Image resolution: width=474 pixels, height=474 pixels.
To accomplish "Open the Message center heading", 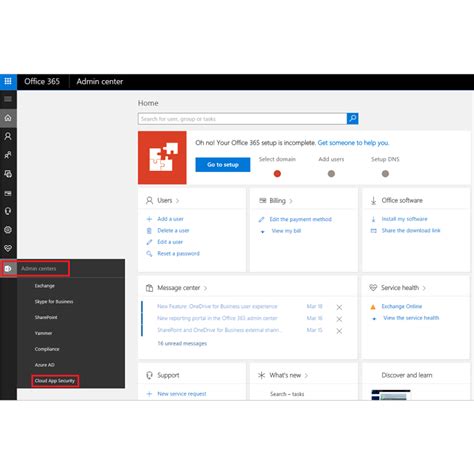I will click(x=179, y=288).
